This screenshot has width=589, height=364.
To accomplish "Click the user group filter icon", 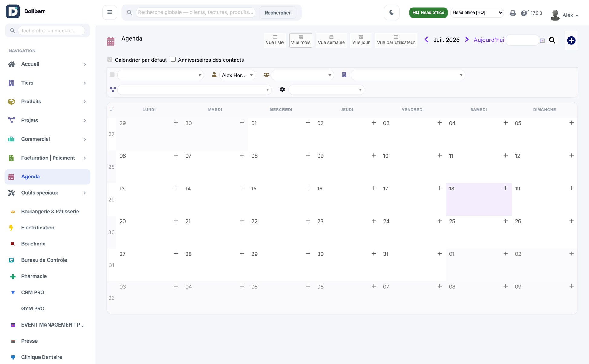I will coord(266,75).
